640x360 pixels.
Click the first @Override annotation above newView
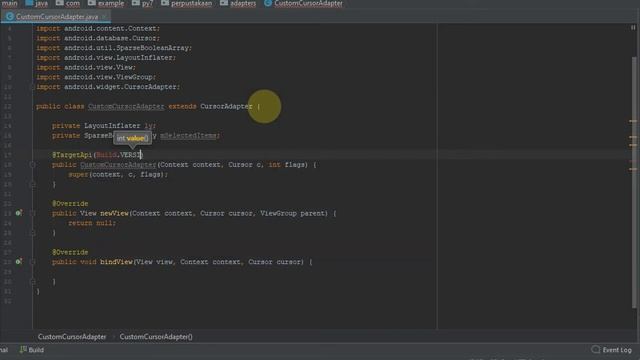coord(70,204)
